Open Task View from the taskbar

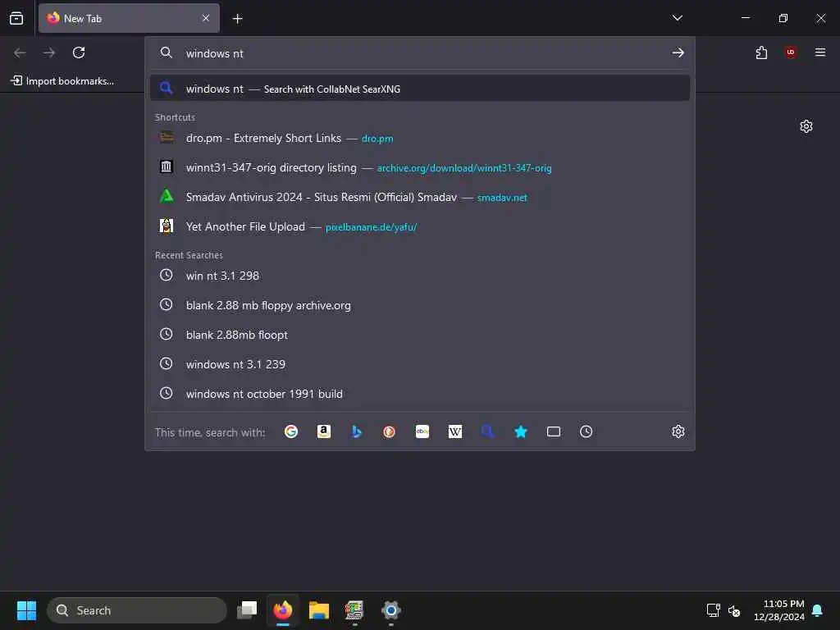click(x=247, y=610)
